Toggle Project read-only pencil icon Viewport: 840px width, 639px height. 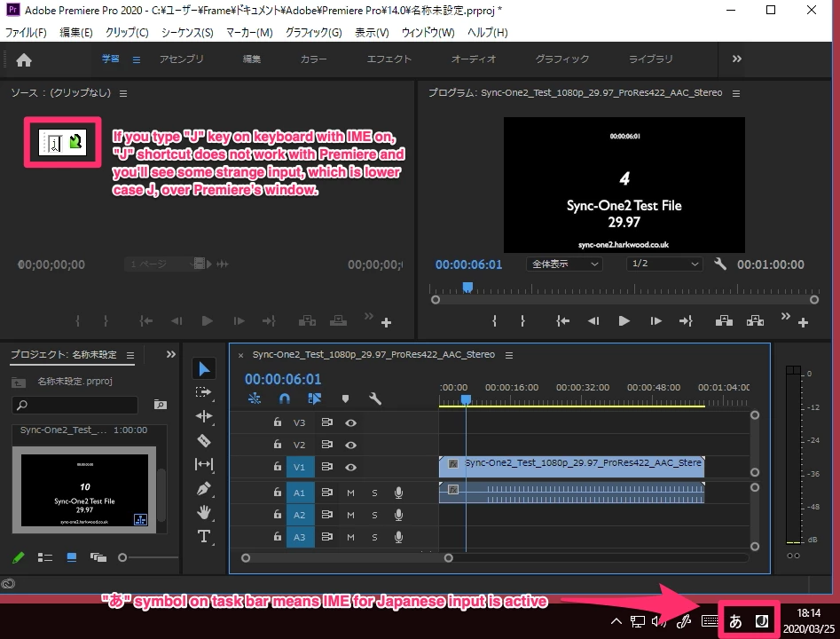coord(19,557)
